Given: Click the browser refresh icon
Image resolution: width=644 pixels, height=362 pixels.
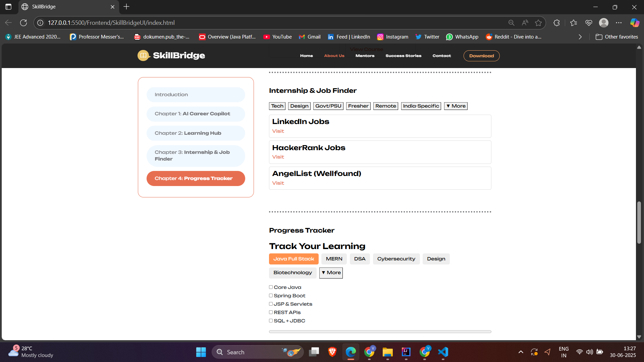Looking at the screenshot, I should coord(23,23).
